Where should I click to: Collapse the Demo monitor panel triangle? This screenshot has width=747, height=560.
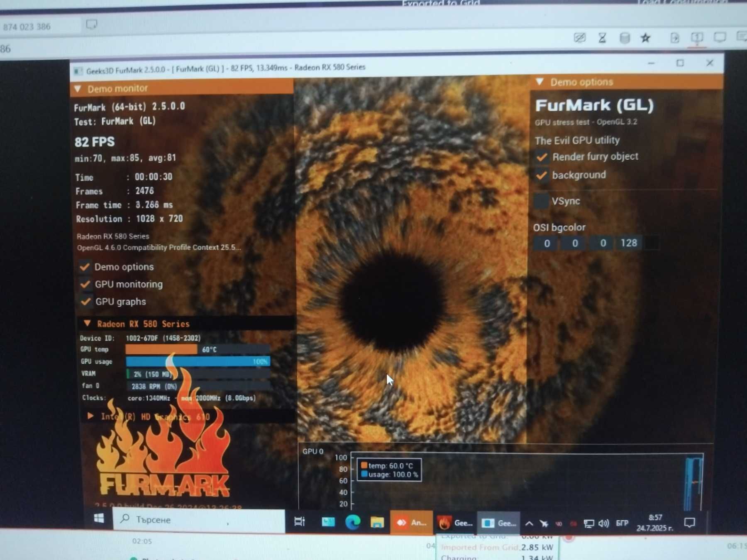[78, 89]
